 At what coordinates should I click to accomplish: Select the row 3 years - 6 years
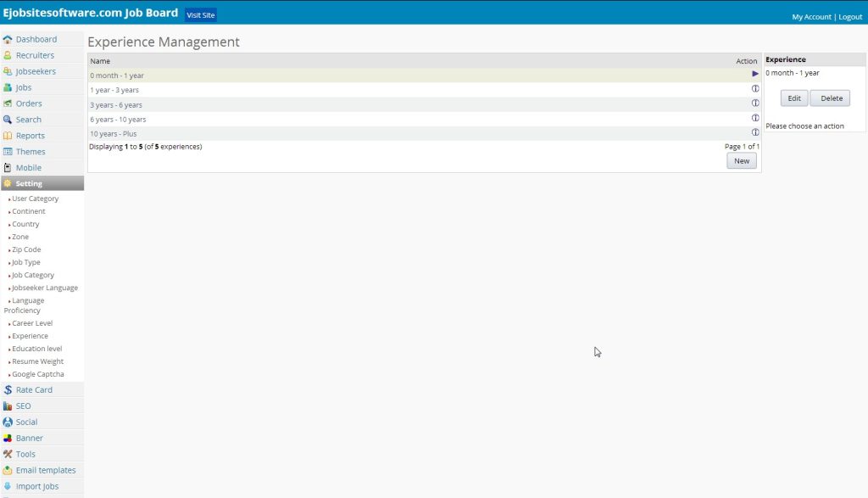click(x=424, y=104)
